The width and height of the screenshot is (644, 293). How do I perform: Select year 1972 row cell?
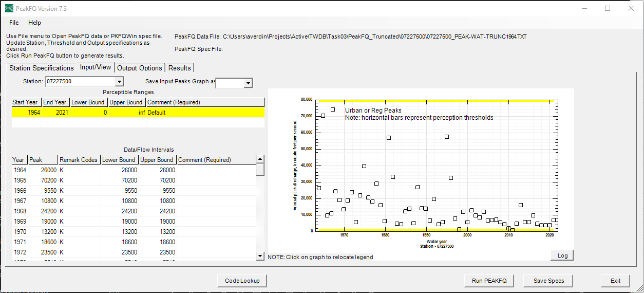[x=20, y=252]
